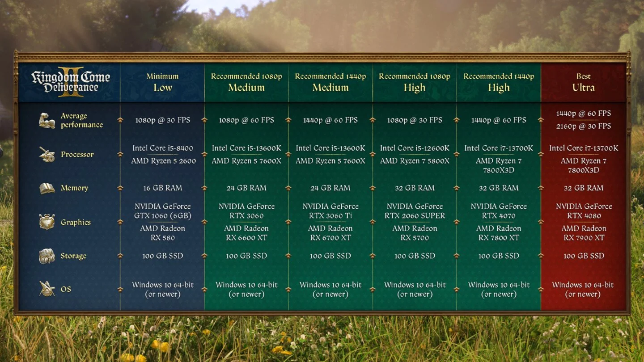Click 1440p @ 60 FPS in Ultra column
644x362 pixels.
coord(584,114)
